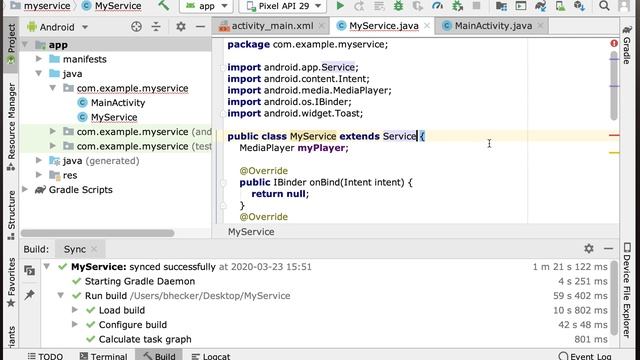Close the Sync tab
This screenshot has width=640, height=360.
(94, 249)
